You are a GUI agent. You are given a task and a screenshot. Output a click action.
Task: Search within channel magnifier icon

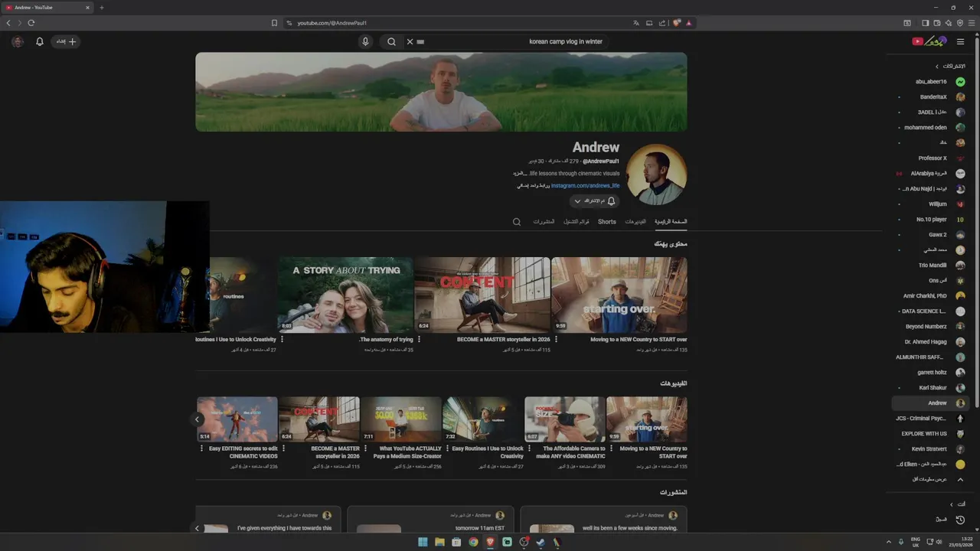coord(517,222)
